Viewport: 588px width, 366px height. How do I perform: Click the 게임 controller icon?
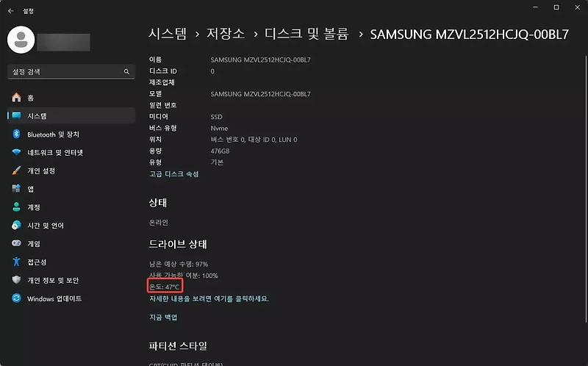click(x=16, y=243)
